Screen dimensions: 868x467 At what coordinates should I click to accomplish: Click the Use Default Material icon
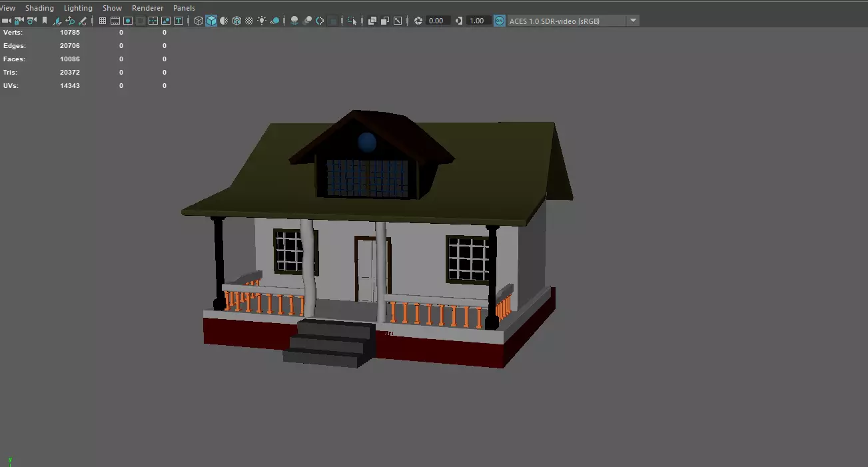coord(224,21)
